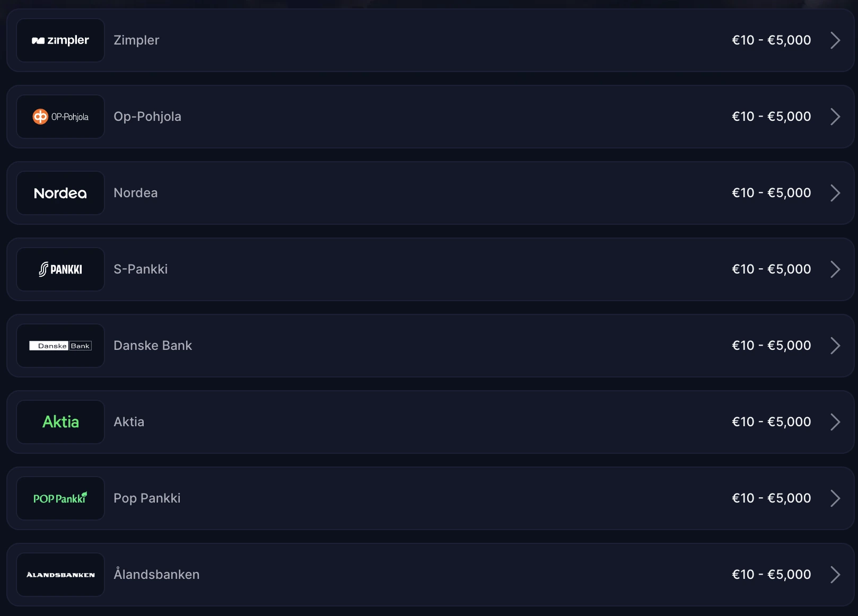Click the Danske Bank logo
The image size is (858, 616).
click(60, 345)
